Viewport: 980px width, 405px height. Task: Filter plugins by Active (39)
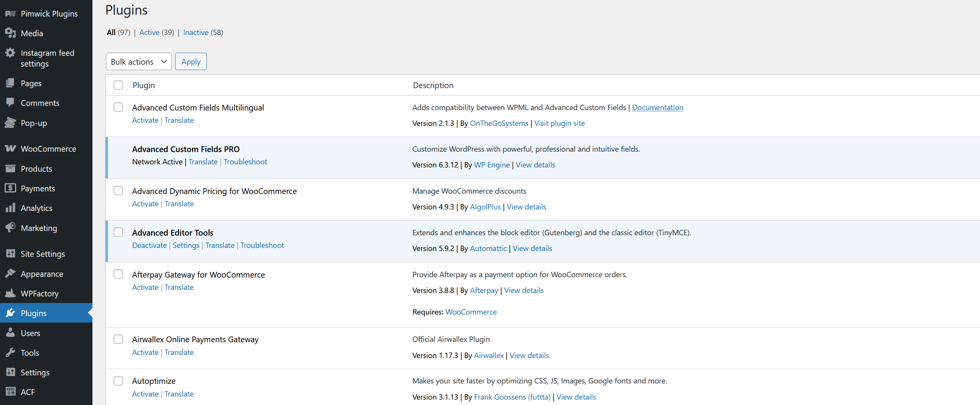tap(157, 32)
